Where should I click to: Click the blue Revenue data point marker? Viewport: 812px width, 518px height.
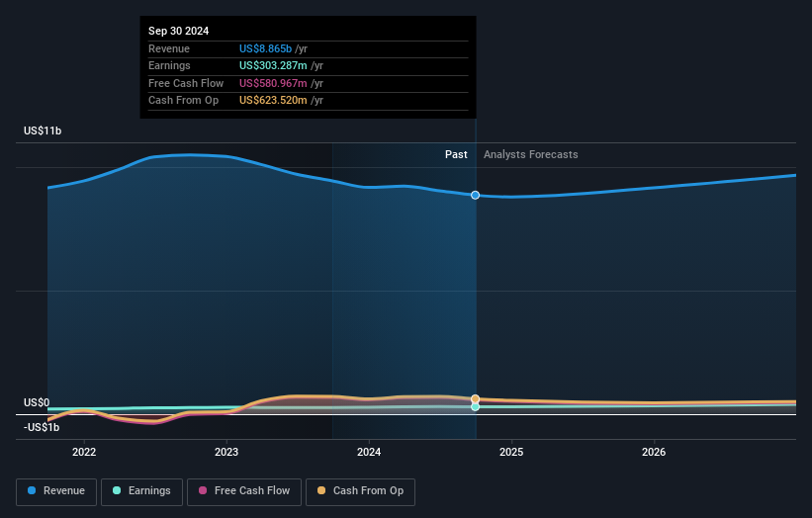click(475, 195)
